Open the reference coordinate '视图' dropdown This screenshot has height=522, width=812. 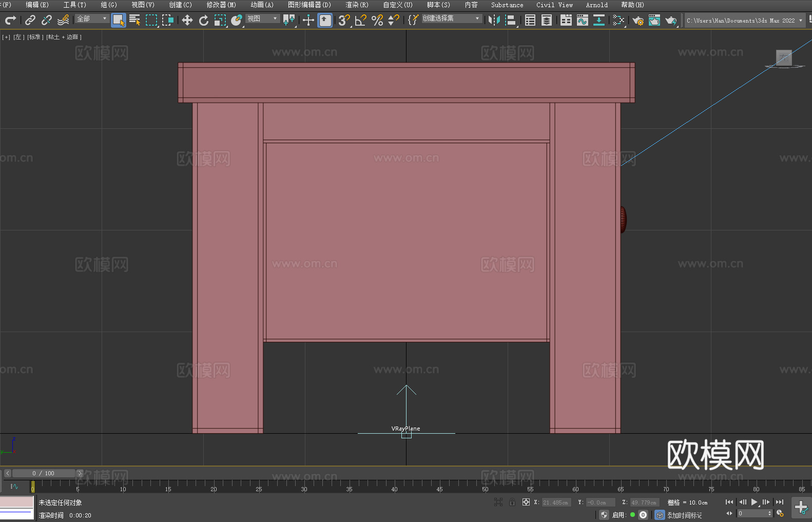(262, 18)
